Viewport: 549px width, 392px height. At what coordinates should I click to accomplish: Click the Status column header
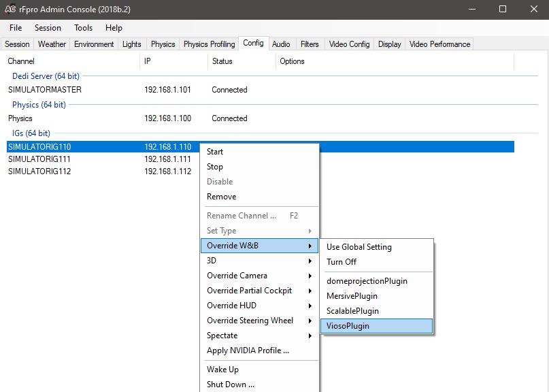click(222, 61)
